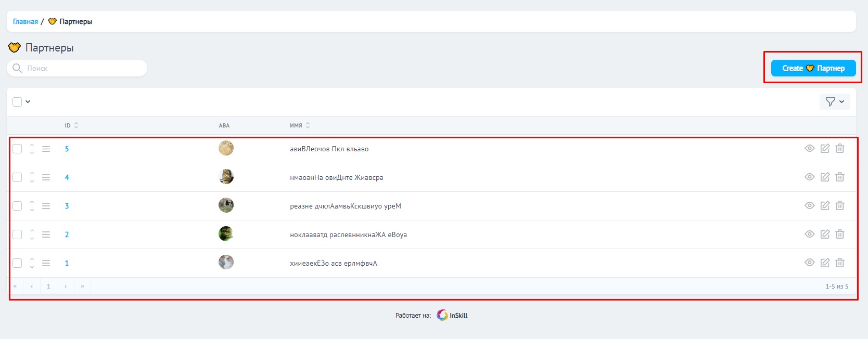Open the bulk selection dropdown arrow

(28, 102)
